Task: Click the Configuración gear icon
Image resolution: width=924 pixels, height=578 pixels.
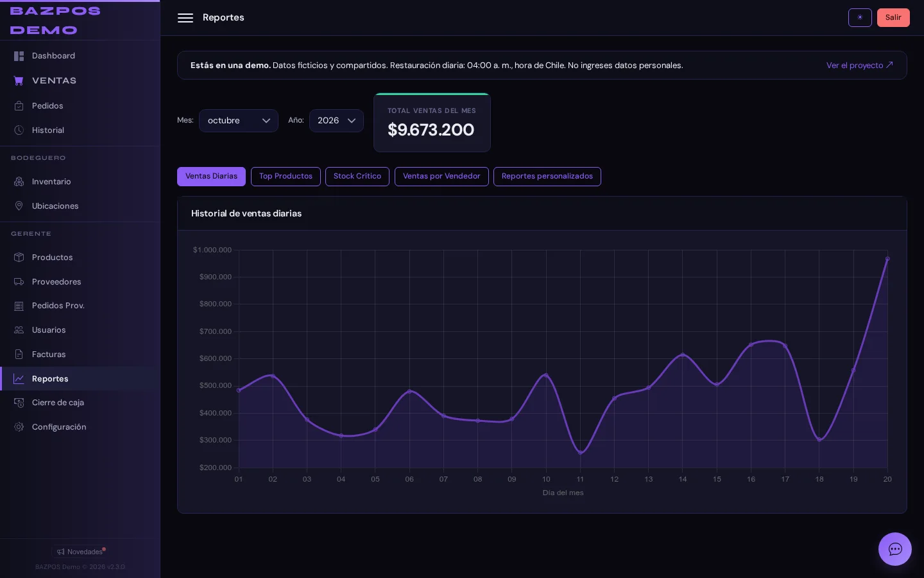Action: [19, 427]
